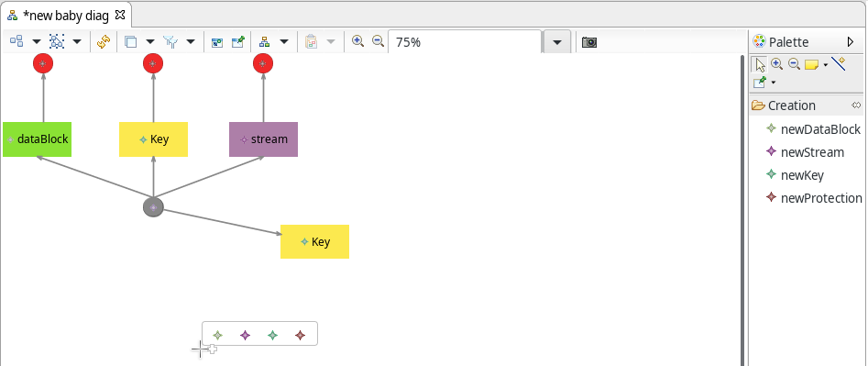The width and height of the screenshot is (868, 366).
Task: Click the paste format clipboard icon
Action: click(311, 41)
